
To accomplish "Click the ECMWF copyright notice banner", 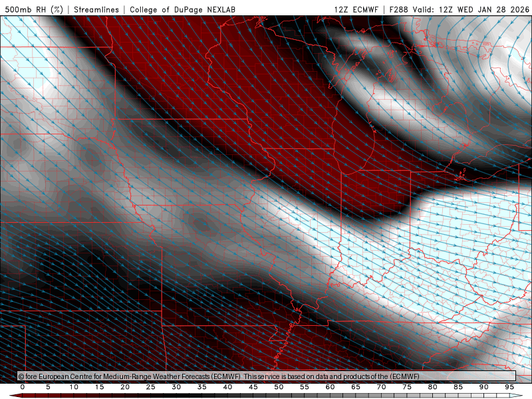I will (x=267, y=376).
